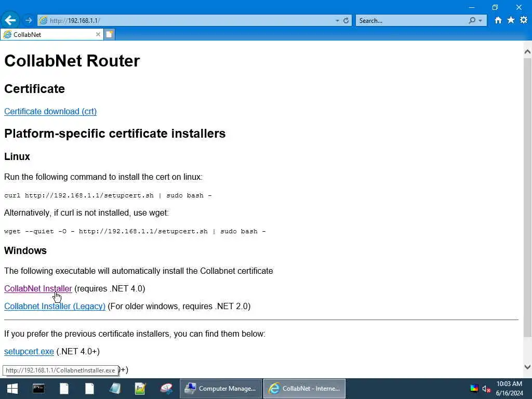Select the CollabNet browser tab
The width and height of the screenshot is (532, 399).
(52, 34)
